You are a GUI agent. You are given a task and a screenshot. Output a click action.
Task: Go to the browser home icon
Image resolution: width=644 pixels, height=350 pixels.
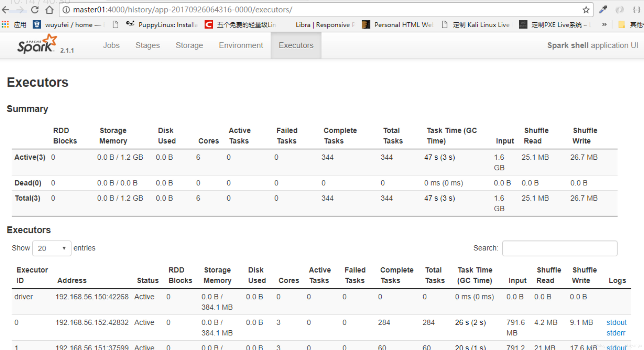(x=49, y=10)
